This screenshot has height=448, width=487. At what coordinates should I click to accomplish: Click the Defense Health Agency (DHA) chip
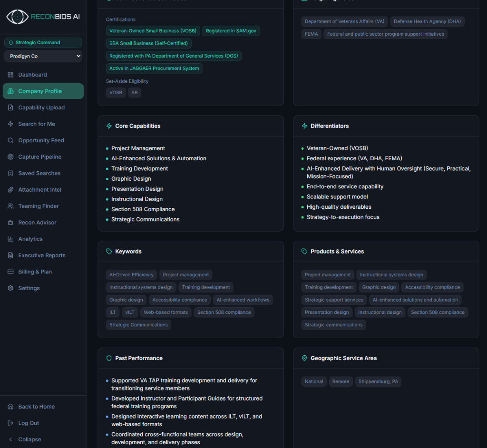(x=428, y=21)
